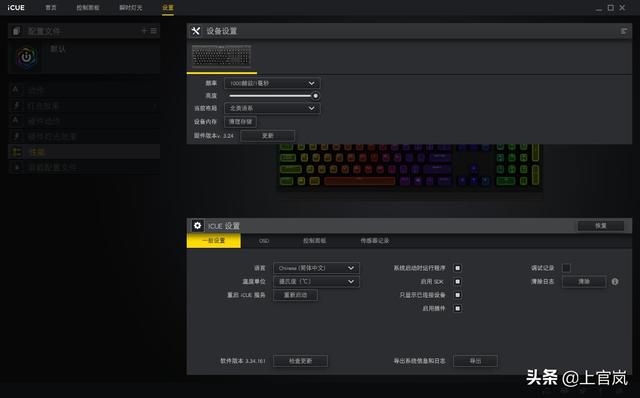Toggle the 启用 SDK checkbox

point(458,282)
